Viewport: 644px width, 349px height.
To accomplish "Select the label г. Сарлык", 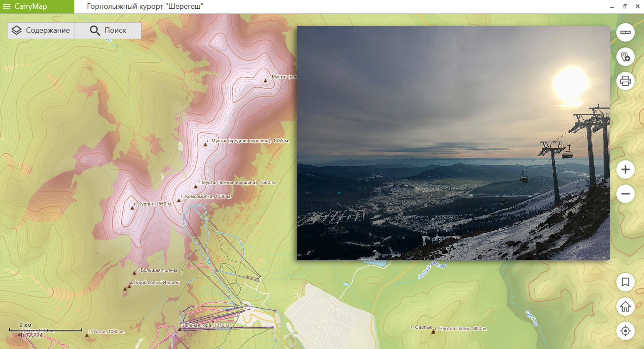I will coord(421,327).
